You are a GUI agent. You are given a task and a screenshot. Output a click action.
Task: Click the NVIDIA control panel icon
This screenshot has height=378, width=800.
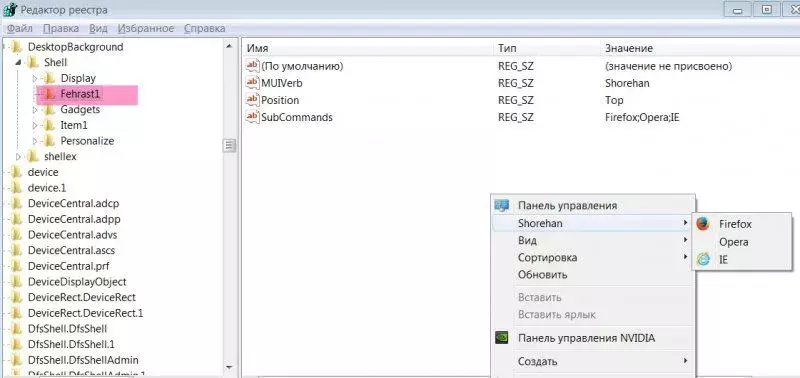[502, 337]
